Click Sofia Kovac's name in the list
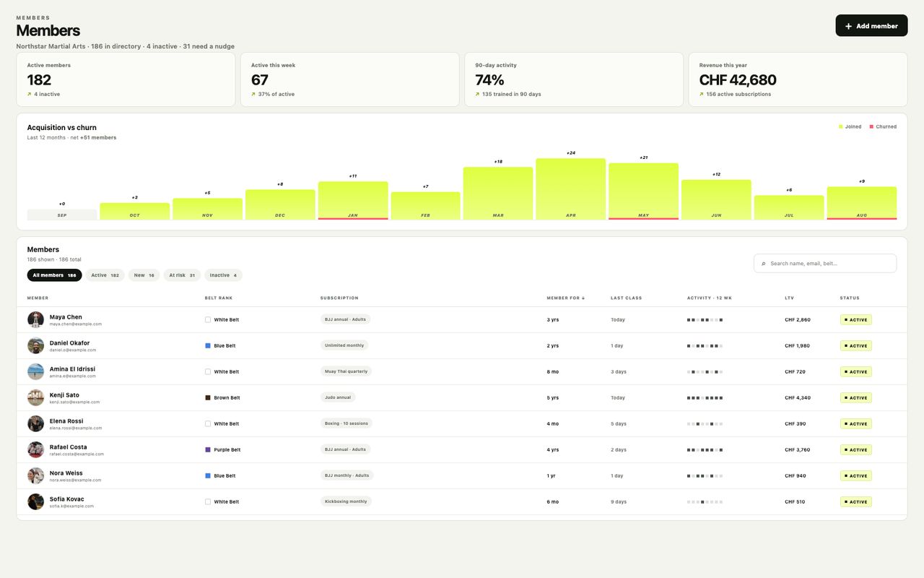The width and height of the screenshot is (924, 578). 67,499
